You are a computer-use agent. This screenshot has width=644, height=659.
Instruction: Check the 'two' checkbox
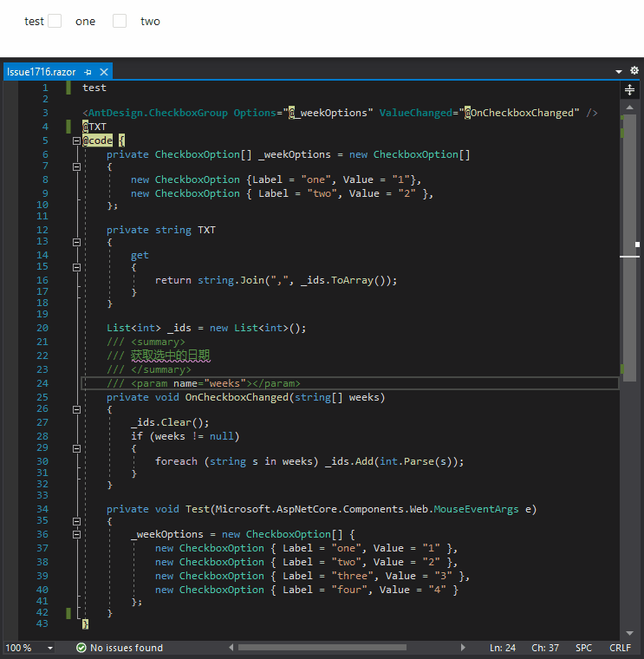point(120,21)
